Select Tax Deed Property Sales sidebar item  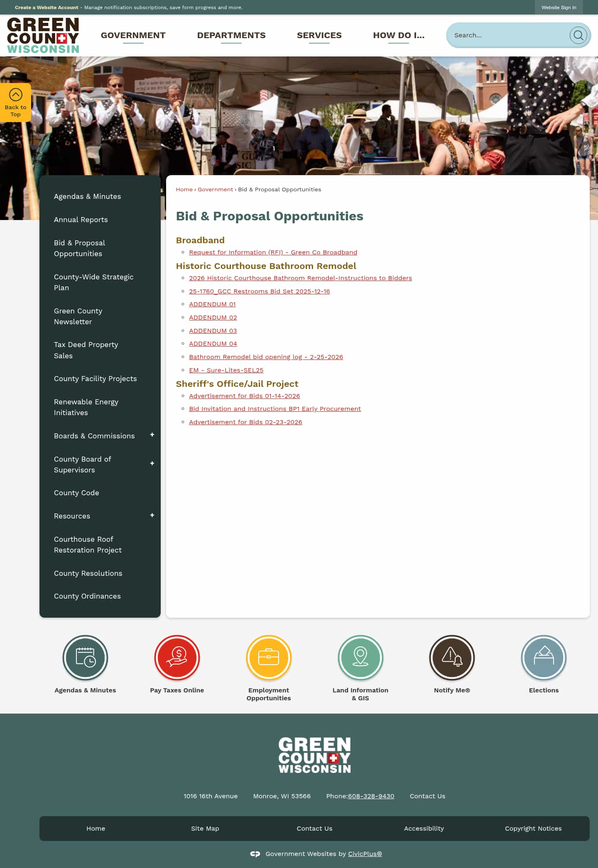86,350
